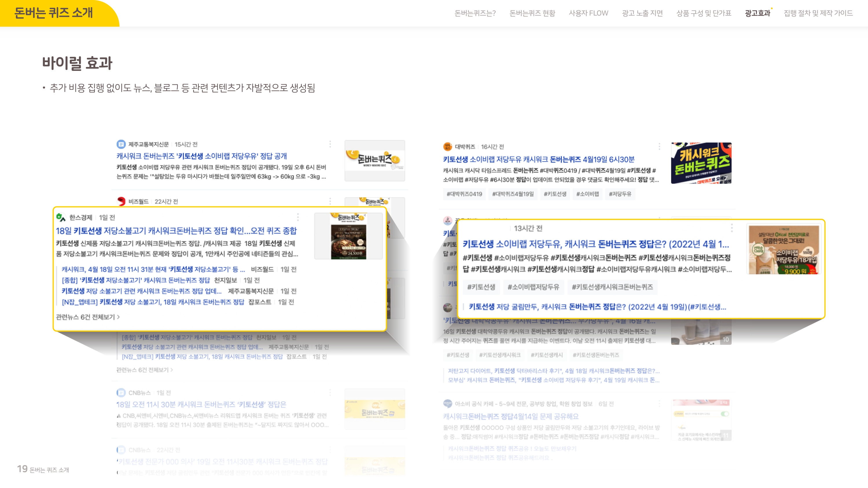Click hashtag #키토선생 under 대박퀴즈 post

(555, 194)
